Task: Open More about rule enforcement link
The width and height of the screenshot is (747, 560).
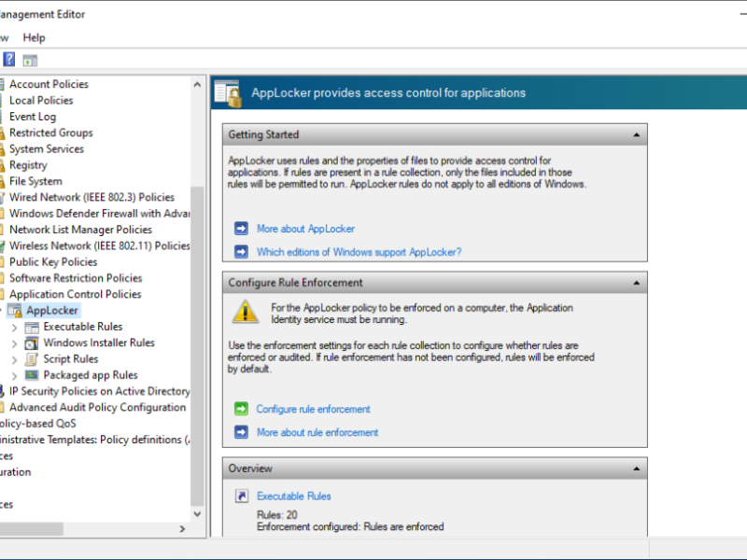Action: [x=317, y=432]
